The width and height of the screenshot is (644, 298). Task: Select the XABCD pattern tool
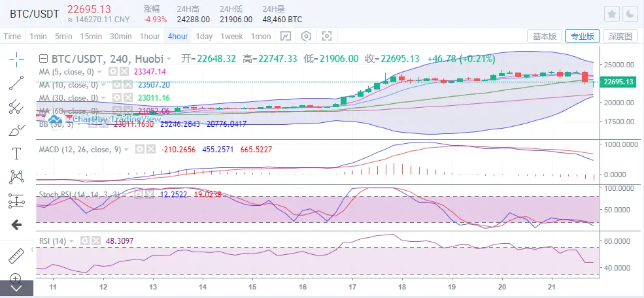[x=16, y=177]
